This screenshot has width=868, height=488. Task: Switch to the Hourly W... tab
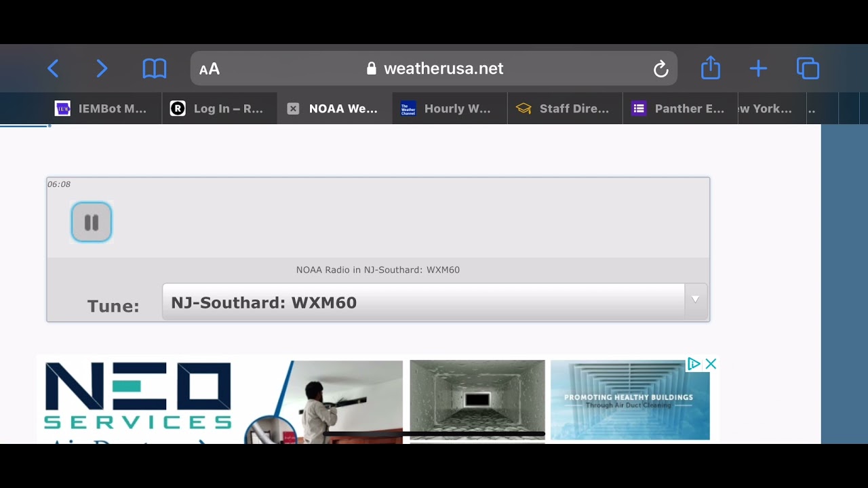[x=450, y=108]
